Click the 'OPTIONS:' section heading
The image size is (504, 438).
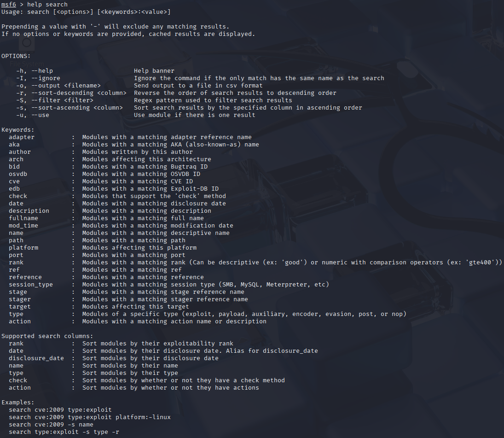[16, 56]
